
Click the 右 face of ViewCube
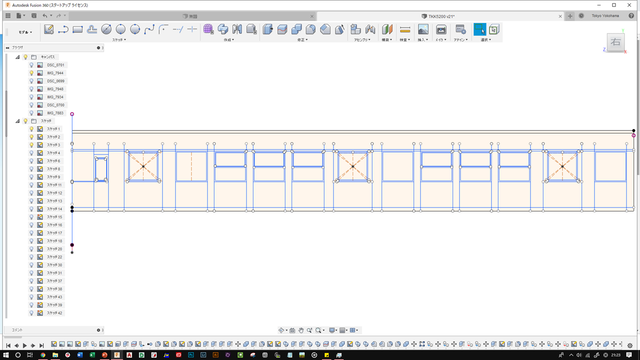(x=616, y=42)
